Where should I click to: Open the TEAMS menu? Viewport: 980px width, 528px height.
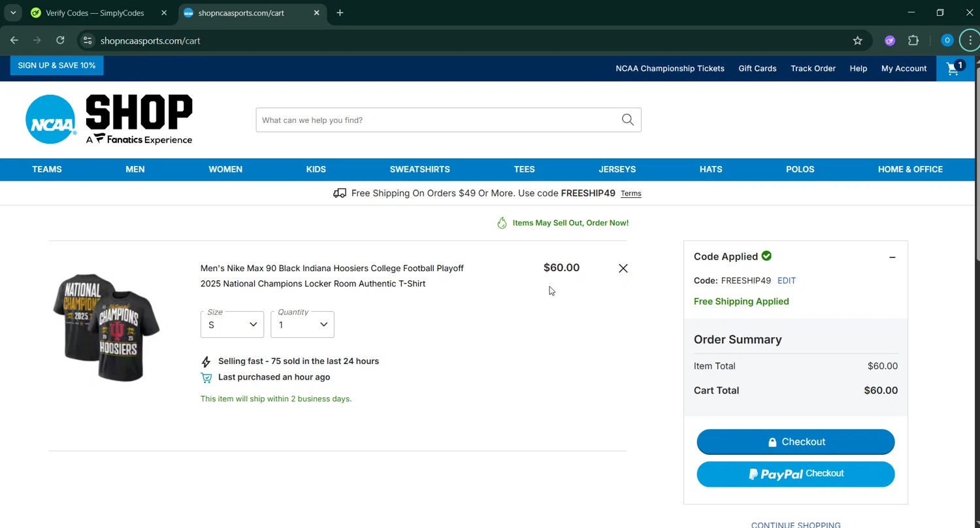click(47, 169)
